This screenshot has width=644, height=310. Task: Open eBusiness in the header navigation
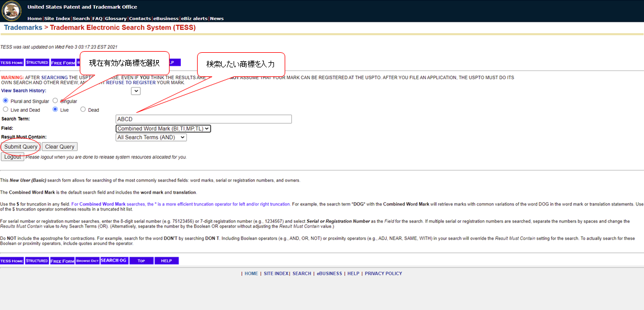click(x=166, y=19)
